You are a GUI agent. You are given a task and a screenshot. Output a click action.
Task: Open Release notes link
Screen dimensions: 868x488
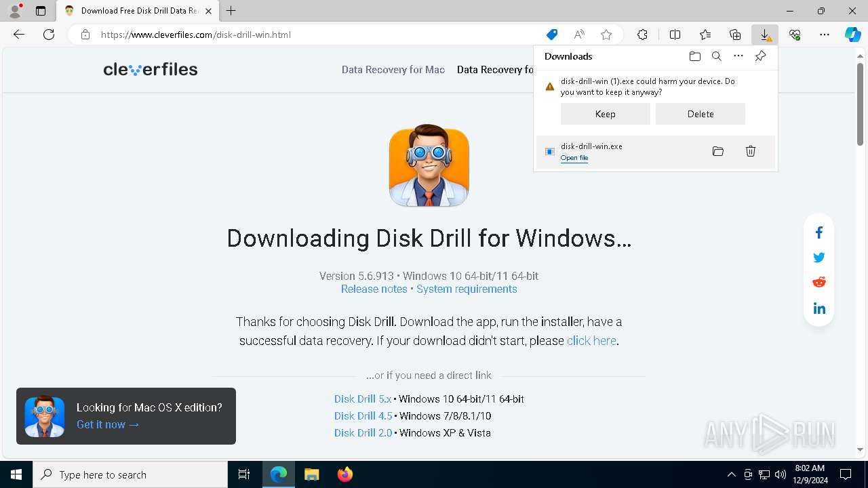pos(374,289)
